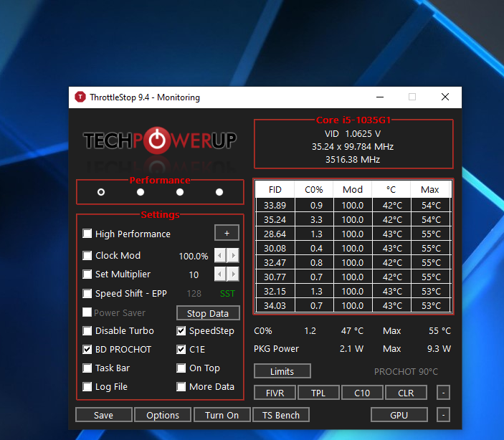Click the Stop Data button
The image size is (504, 440).
click(208, 313)
